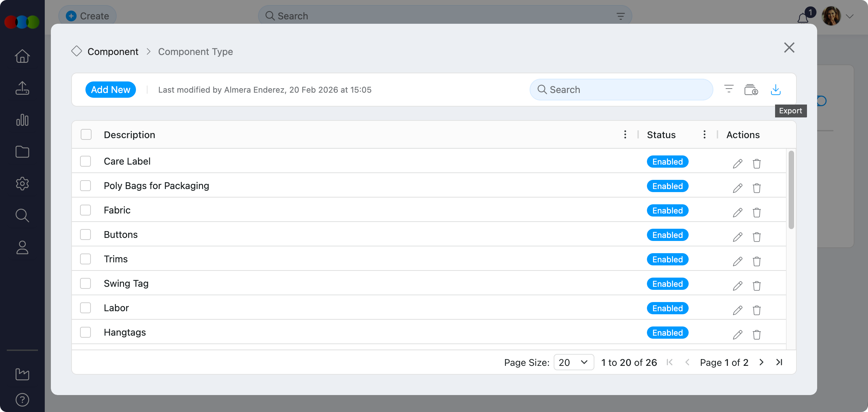Click the Add New button
Screen dimensions: 868x412
(x=111, y=90)
